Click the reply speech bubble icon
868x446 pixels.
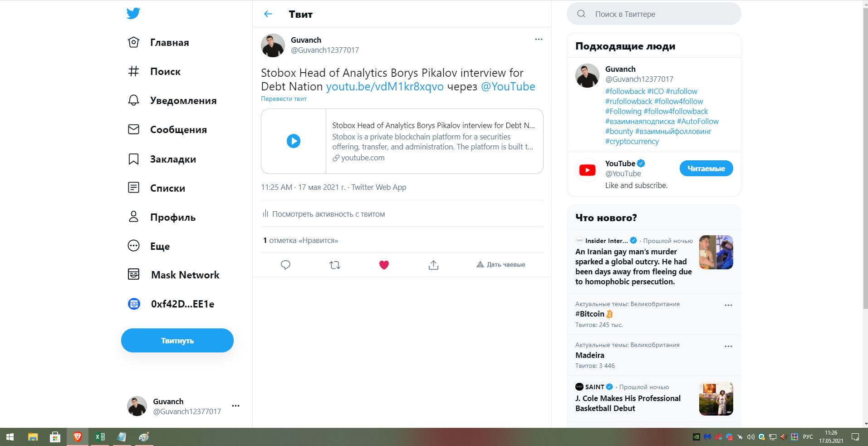[285, 265]
